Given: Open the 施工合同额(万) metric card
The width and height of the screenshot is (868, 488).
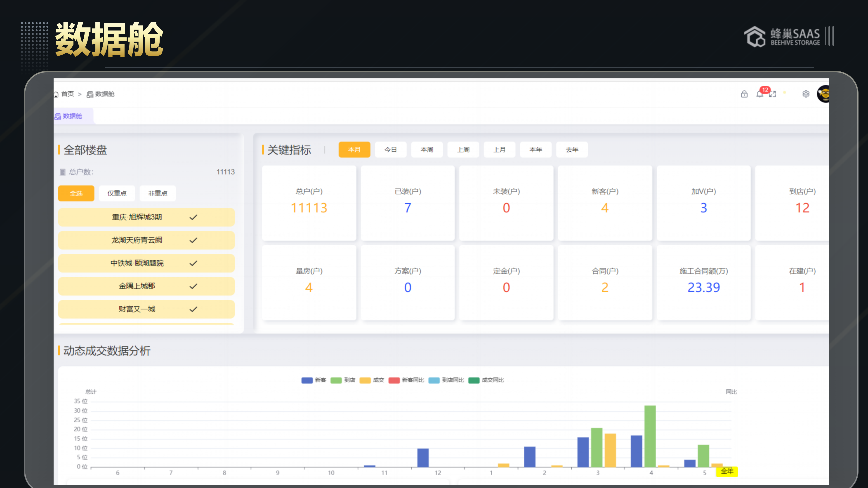Looking at the screenshot, I should pyautogui.click(x=703, y=282).
